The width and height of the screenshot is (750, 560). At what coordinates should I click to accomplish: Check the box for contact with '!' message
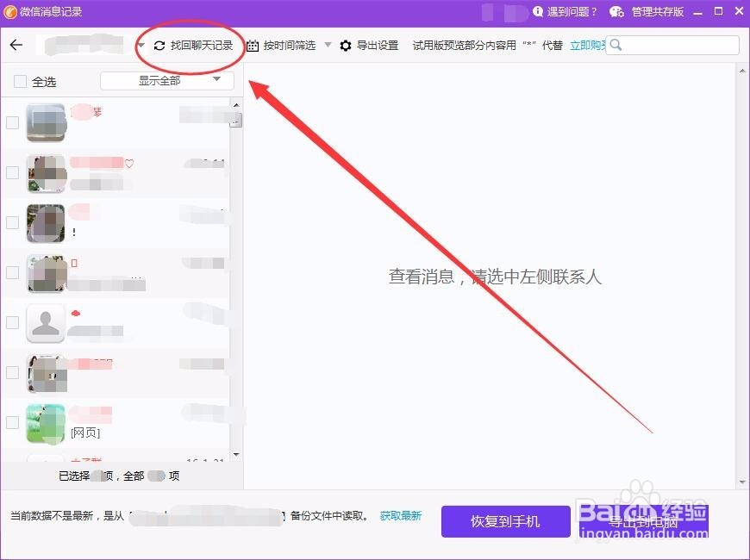[12, 222]
